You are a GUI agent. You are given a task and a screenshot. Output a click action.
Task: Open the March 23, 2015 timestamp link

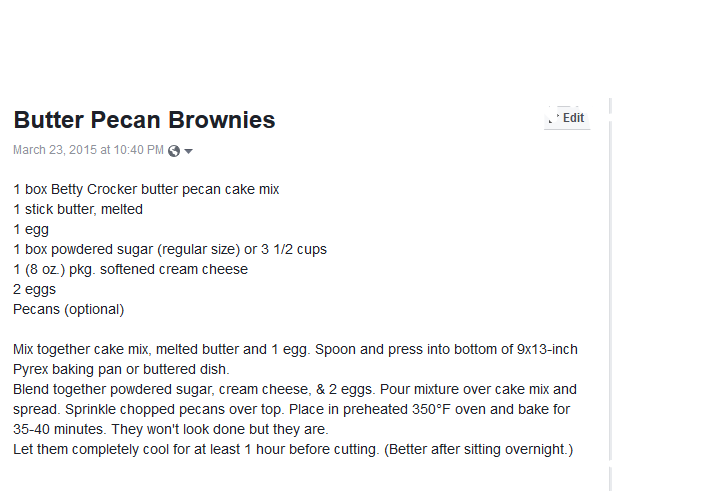88,150
